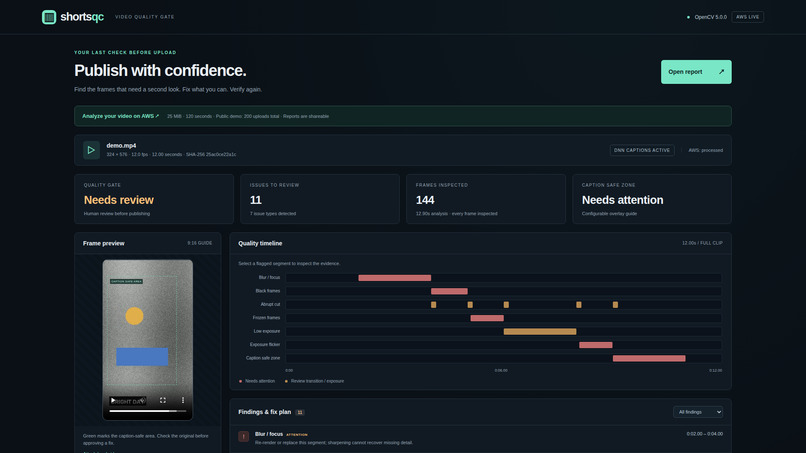
Task: Click the findings count badge 11
Action: point(300,412)
